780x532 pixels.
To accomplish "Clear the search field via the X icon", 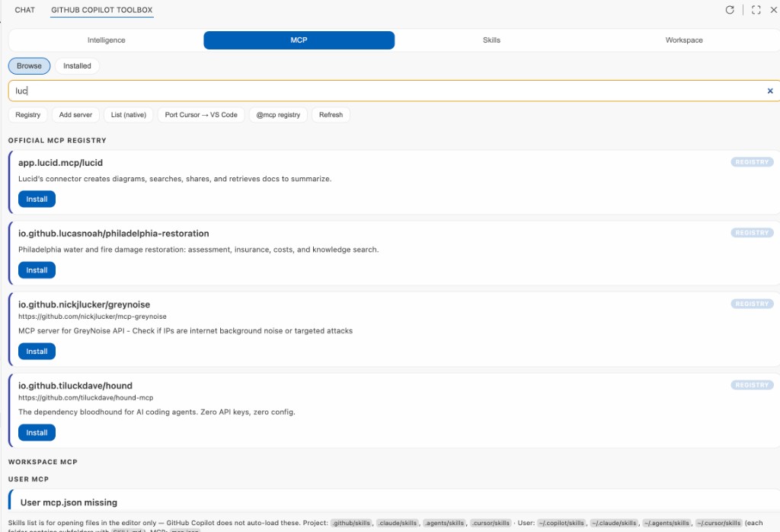I will pos(769,91).
